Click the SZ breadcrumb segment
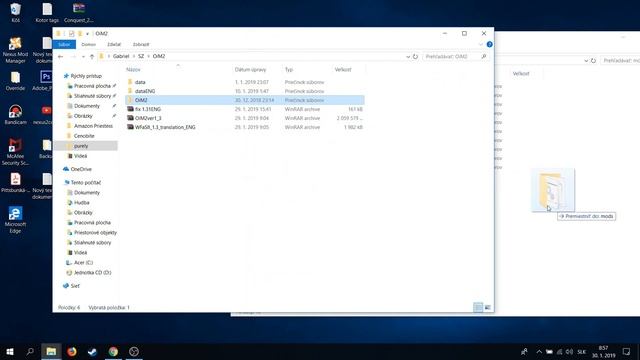The image size is (640, 360). (141, 56)
